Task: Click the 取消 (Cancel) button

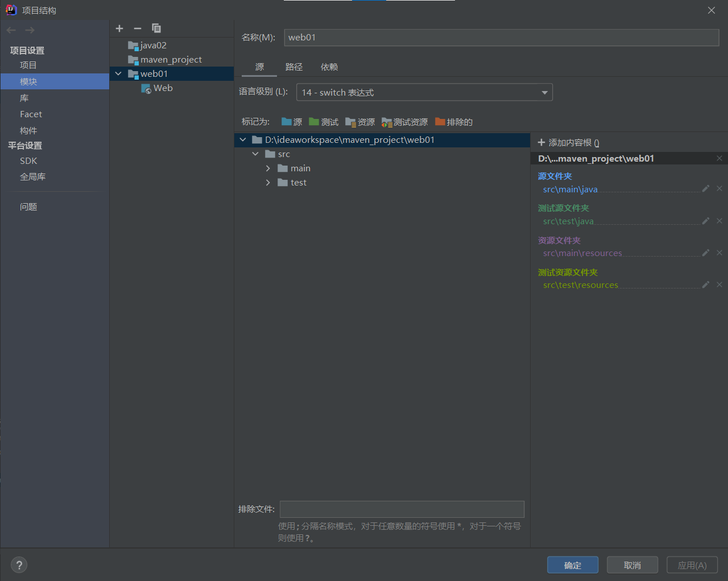Action: pos(632,565)
